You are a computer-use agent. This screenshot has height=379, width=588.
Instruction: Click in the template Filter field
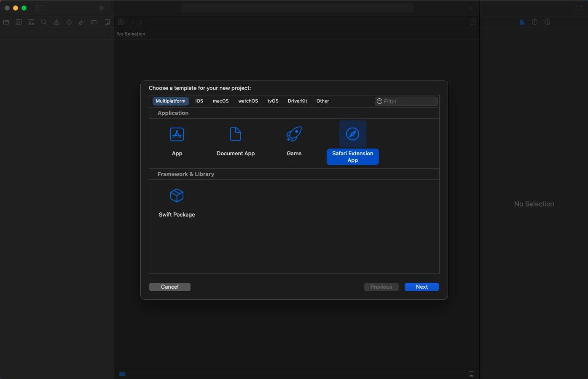coord(406,101)
